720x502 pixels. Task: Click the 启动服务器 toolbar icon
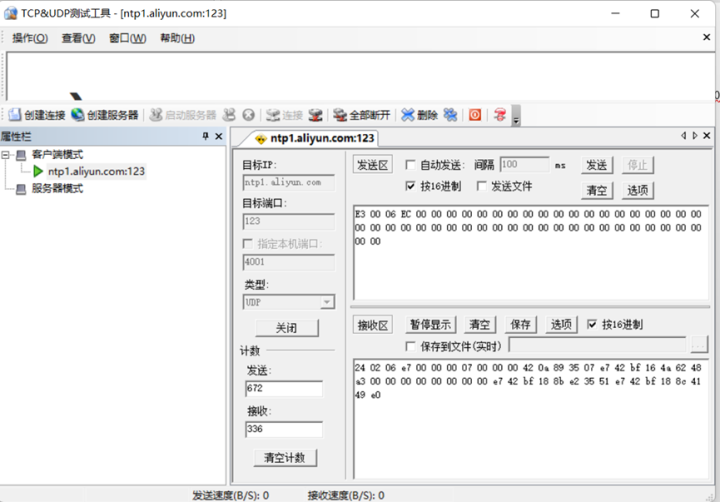156,114
